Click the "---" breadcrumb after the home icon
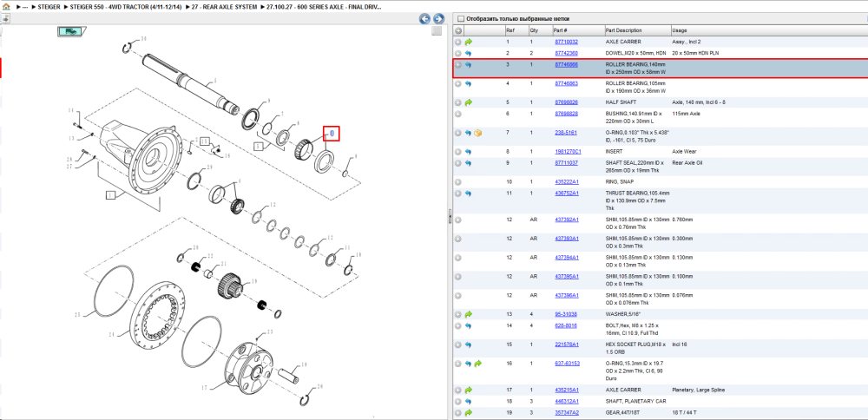This screenshot has width=868, height=420. 25,7
